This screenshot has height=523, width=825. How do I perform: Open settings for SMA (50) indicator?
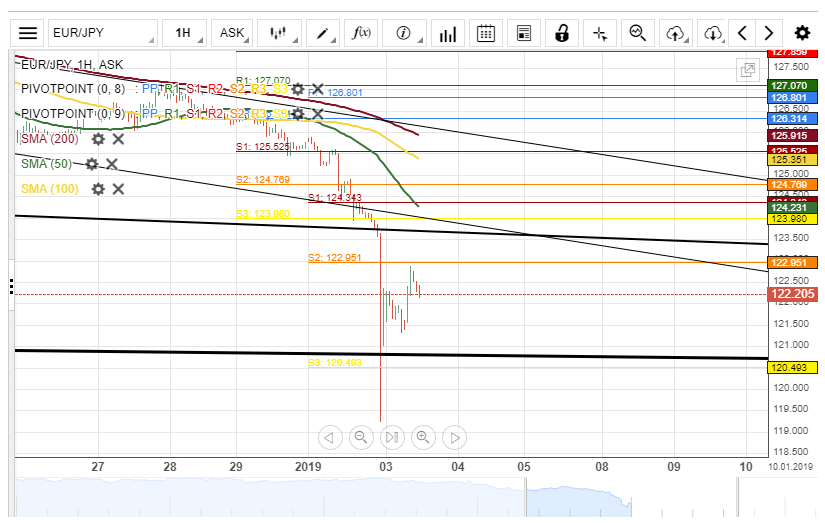[92, 164]
